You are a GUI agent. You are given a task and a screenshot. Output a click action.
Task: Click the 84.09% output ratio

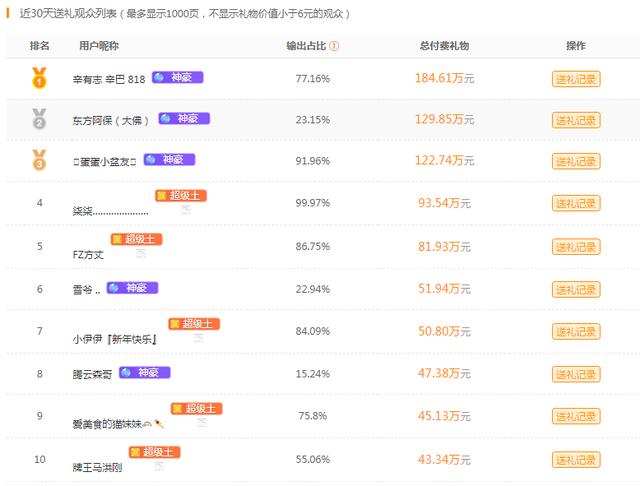click(313, 331)
